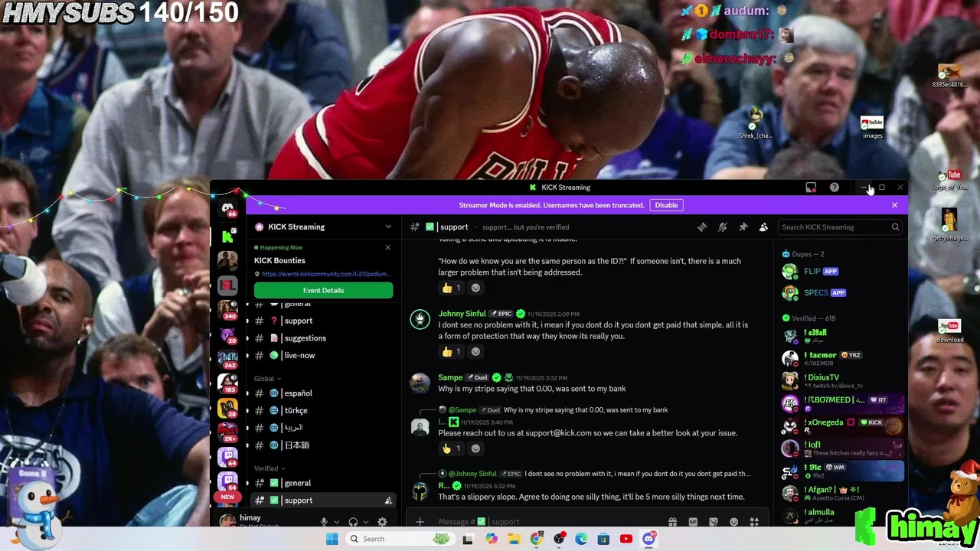Show pinned messages
The width and height of the screenshot is (980, 551).
[743, 227]
